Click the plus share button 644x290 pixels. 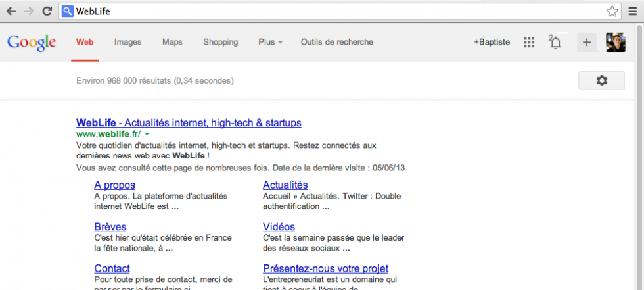(587, 42)
